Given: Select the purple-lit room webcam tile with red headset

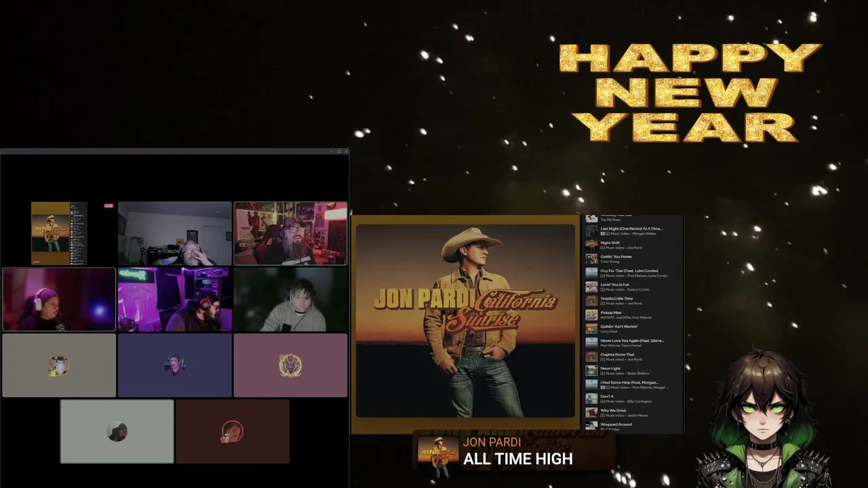Looking at the screenshot, I should pyautogui.click(x=175, y=300).
